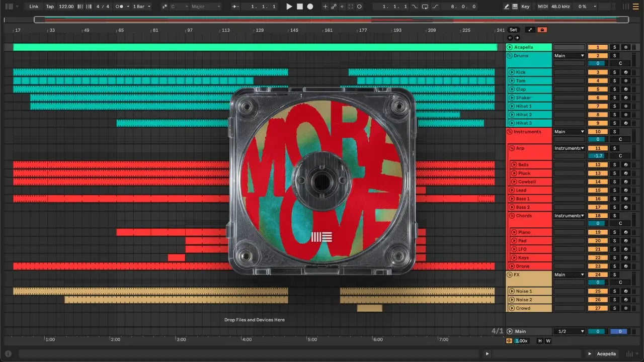Click the 122.00 tempo field

(x=66, y=7)
